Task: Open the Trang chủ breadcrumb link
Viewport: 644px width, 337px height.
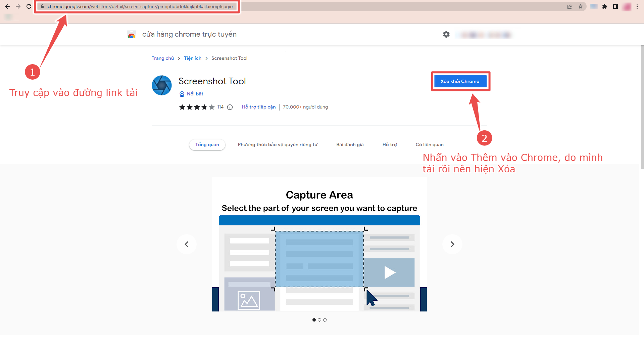Action: pyautogui.click(x=162, y=58)
